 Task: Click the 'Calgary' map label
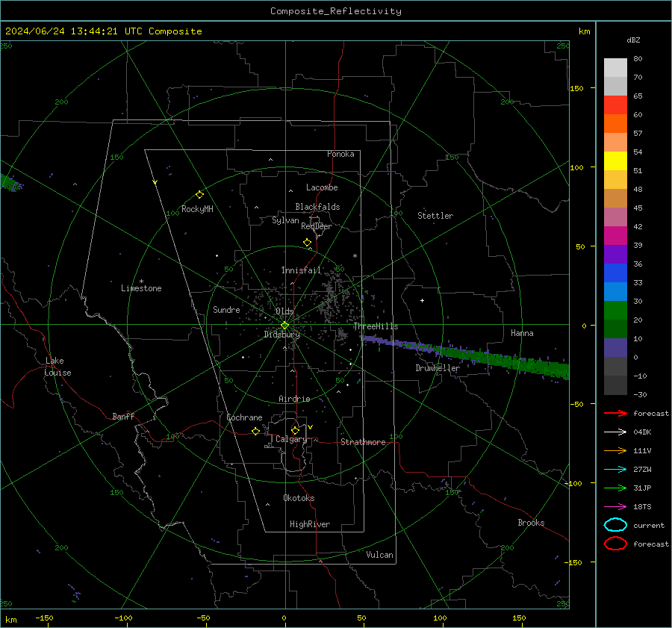(291, 439)
